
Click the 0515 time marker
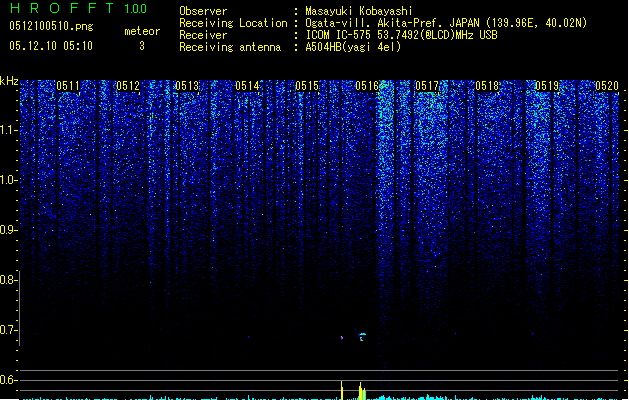[x=307, y=86]
